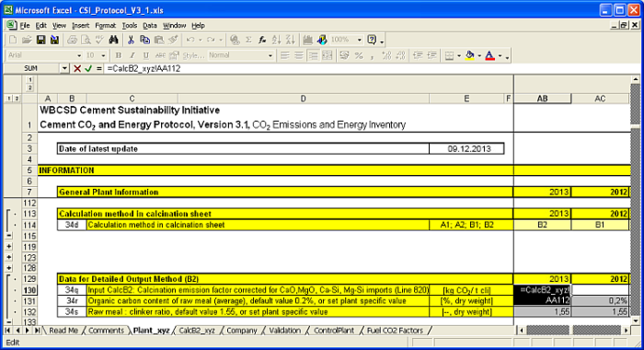The image size is (644, 350).
Task: Click the red Font Color A button
Action: click(x=490, y=55)
